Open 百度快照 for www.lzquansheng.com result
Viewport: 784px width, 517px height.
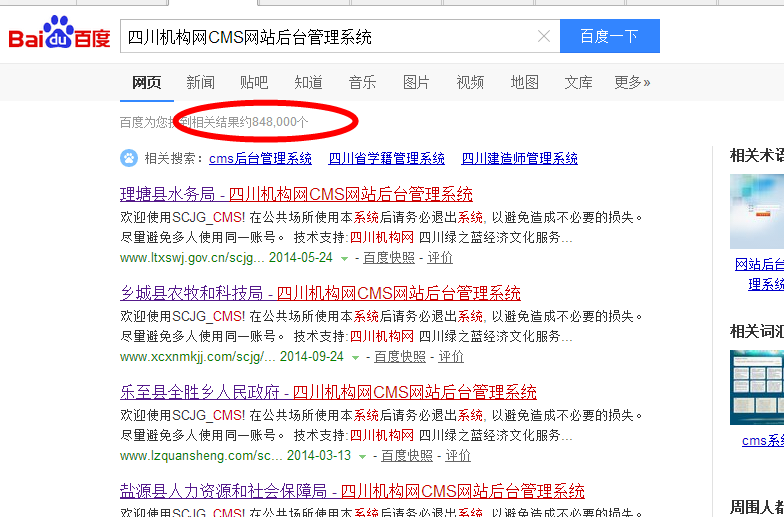[407, 456]
